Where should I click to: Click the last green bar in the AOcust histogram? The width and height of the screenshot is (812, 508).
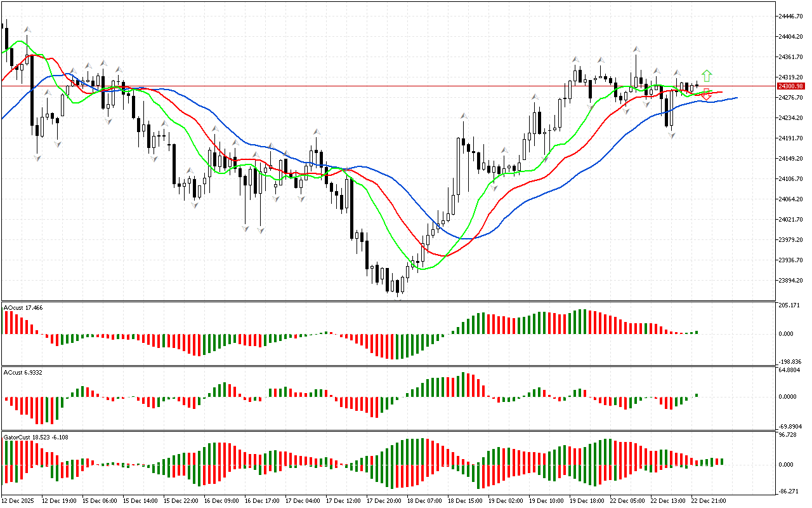coord(696,332)
